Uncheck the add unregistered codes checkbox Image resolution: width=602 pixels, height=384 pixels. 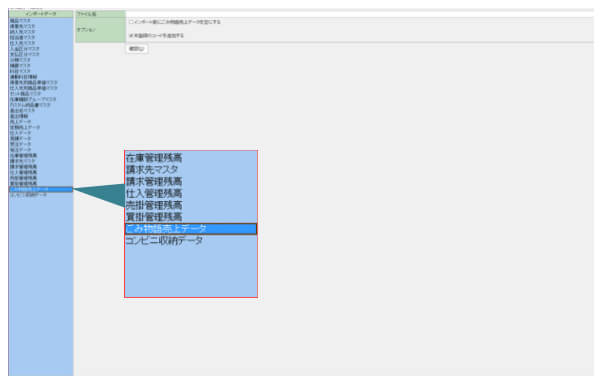[x=131, y=36]
